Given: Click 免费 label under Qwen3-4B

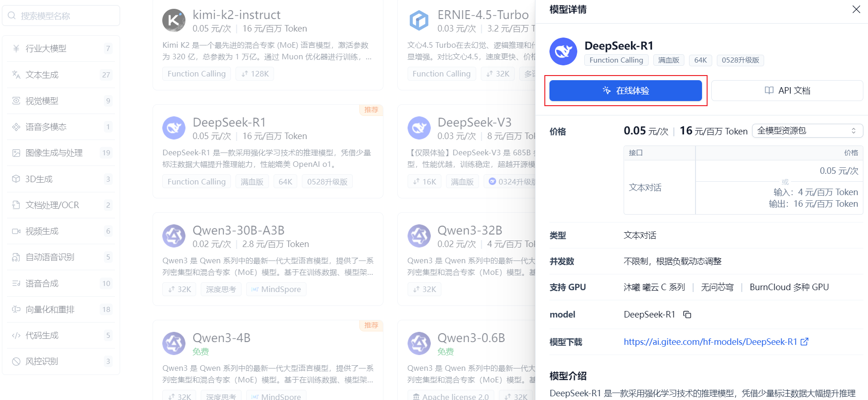Looking at the screenshot, I should point(201,352).
